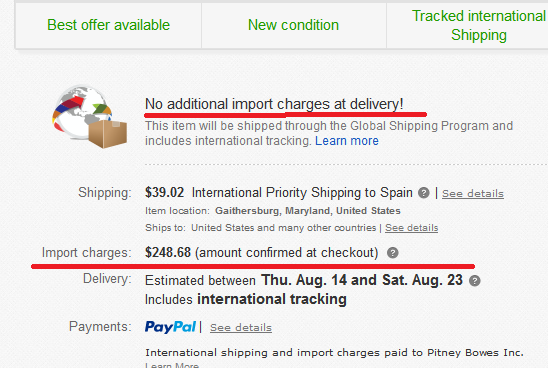Click the international tracking bold text

pos(272,300)
